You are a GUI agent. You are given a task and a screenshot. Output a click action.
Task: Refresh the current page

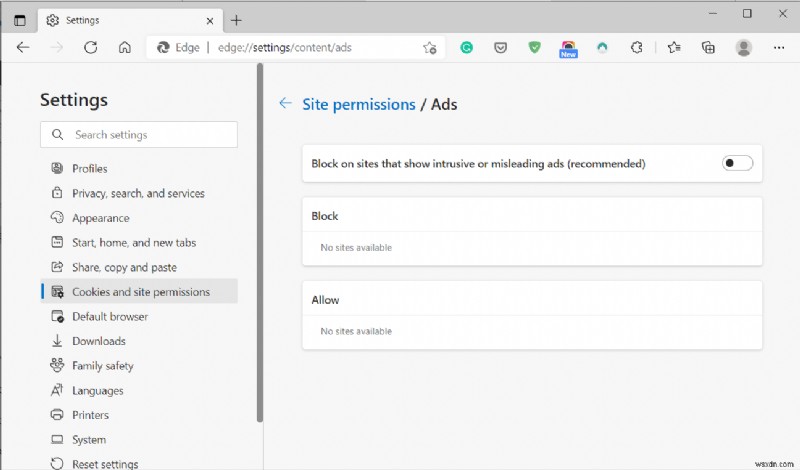pyautogui.click(x=90, y=47)
